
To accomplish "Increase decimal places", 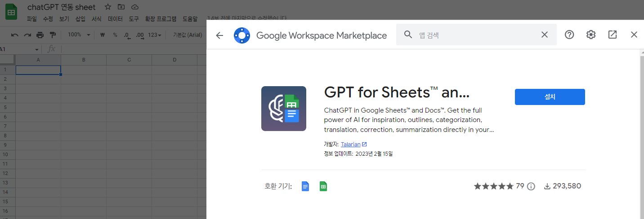I will click(x=140, y=35).
